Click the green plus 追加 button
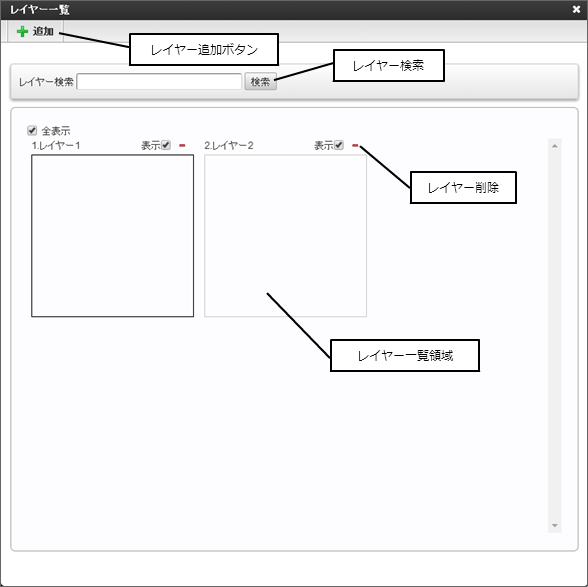 pos(35,31)
